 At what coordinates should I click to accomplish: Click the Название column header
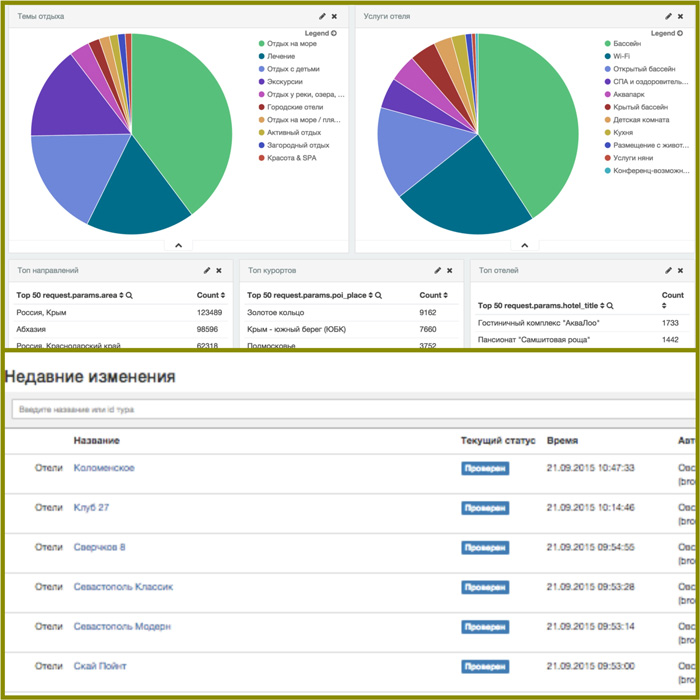(97, 441)
